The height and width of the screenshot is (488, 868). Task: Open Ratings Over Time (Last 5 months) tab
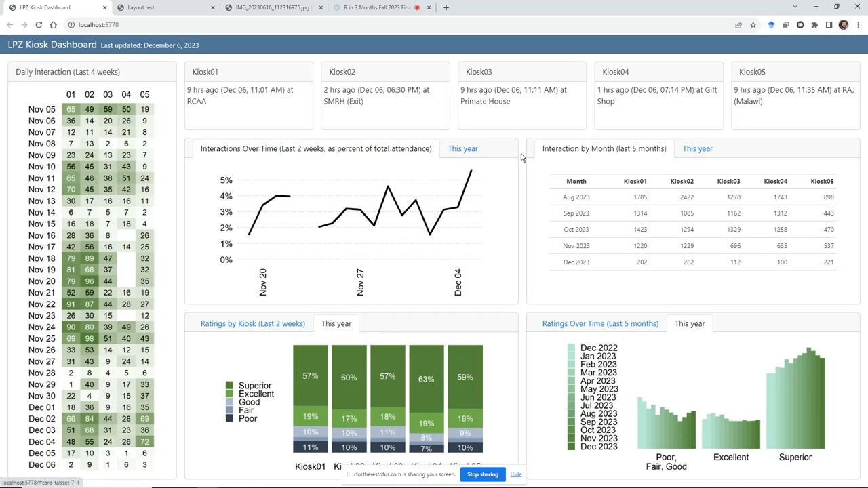pyautogui.click(x=600, y=323)
